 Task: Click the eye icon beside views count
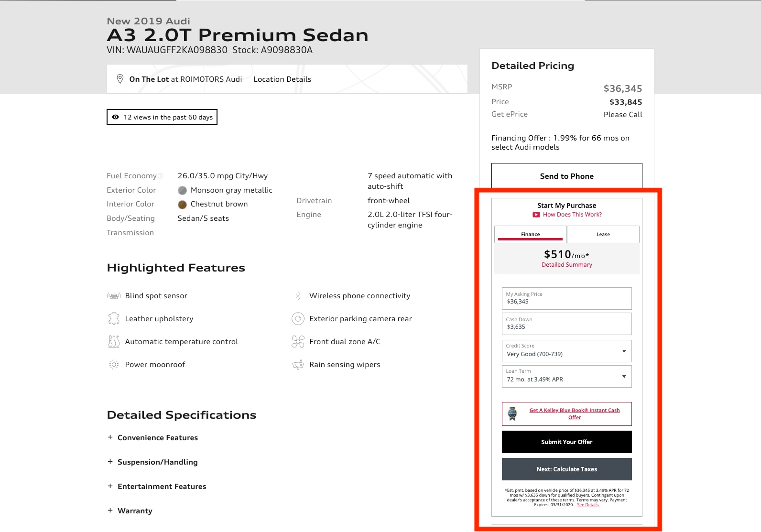[115, 117]
